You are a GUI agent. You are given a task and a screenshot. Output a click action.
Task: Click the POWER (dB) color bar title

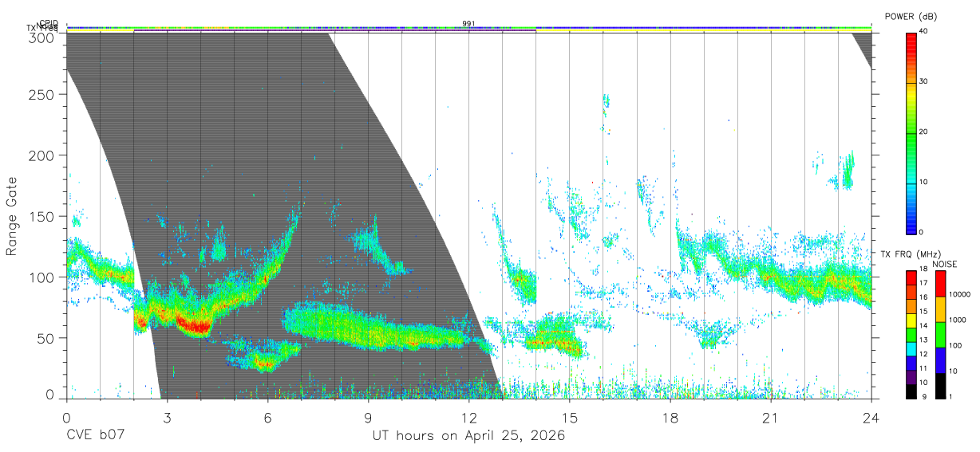(x=911, y=17)
